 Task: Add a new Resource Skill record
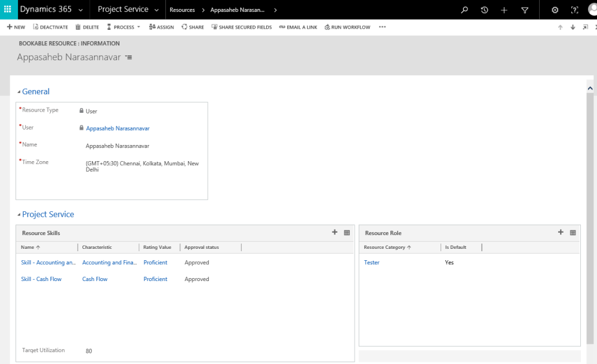(335, 232)
